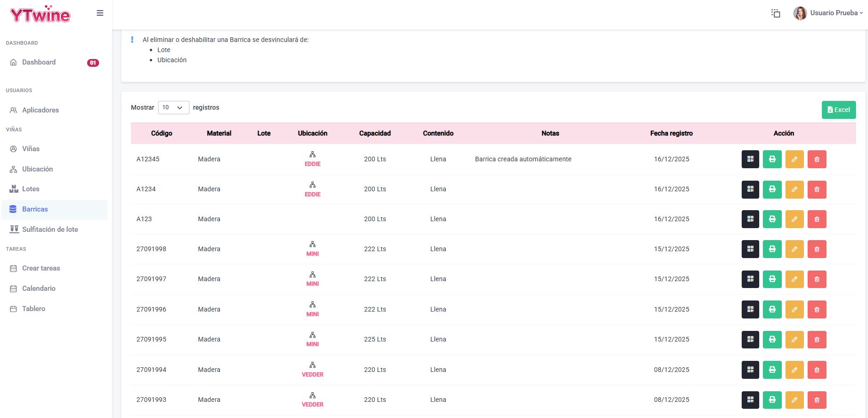Delete barrel 27091998 with trash icon

[817, 249]
